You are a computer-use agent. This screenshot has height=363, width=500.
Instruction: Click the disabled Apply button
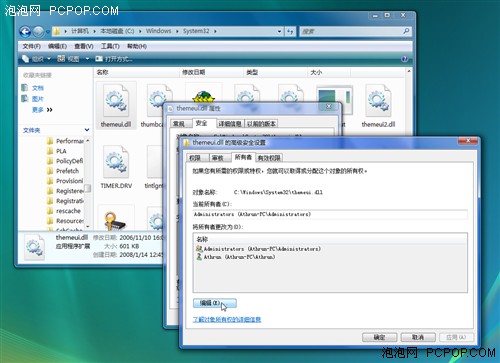point(456,337)
